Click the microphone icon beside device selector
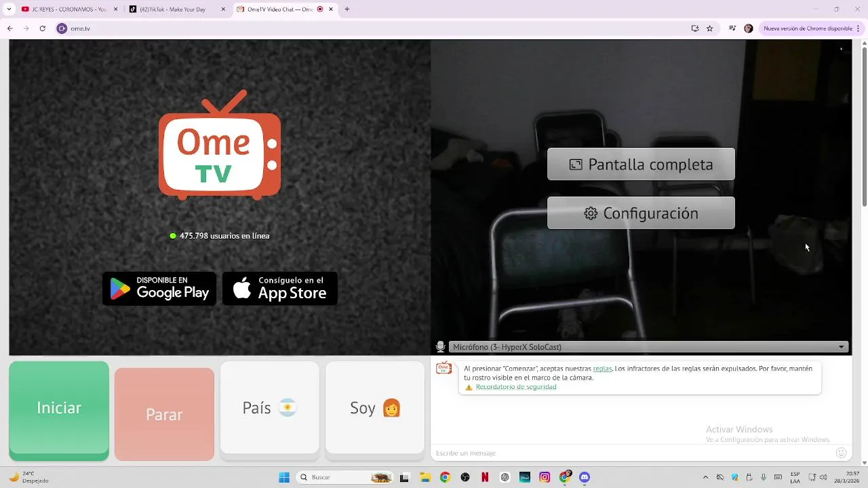The width and height of the screenshot is (868, 488). pos(440,347)
